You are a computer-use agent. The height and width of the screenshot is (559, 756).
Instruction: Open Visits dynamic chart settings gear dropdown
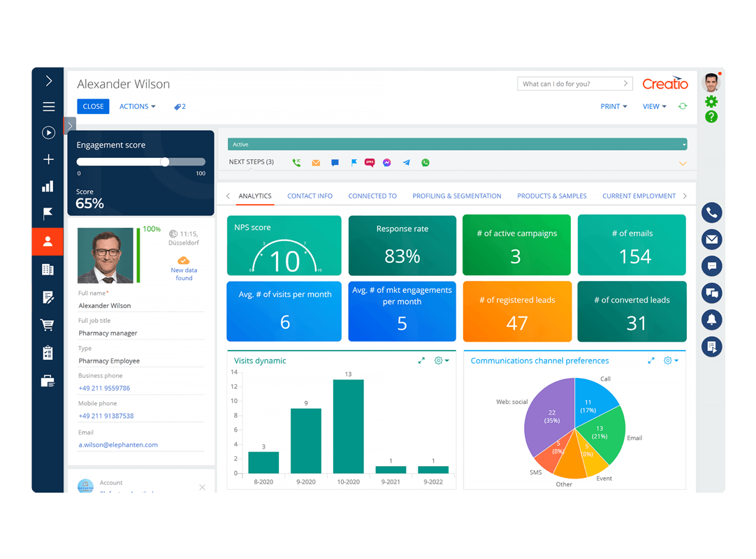pos(442,361)
